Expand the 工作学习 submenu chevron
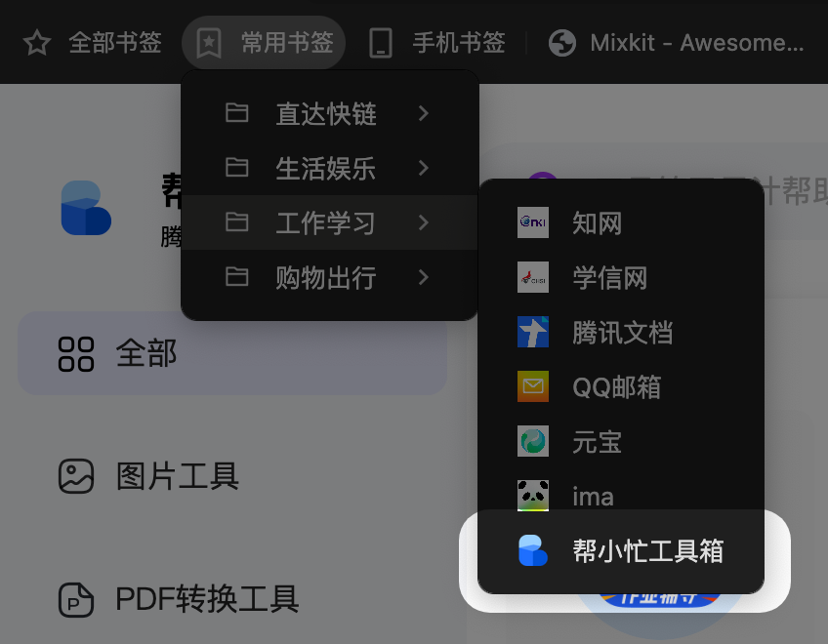This screenshot has width=828, height=644. (424, 222)
